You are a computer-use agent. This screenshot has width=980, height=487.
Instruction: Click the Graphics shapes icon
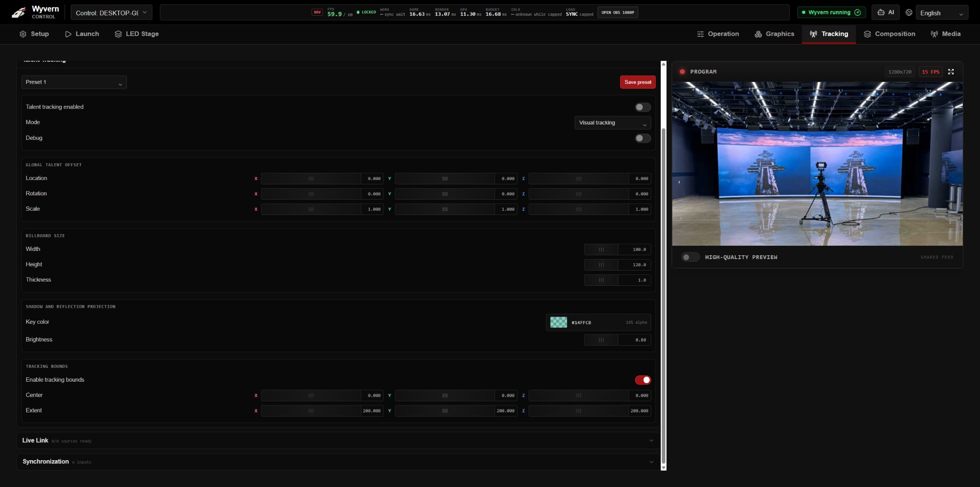pyautogui.click(x=758, y=34)
